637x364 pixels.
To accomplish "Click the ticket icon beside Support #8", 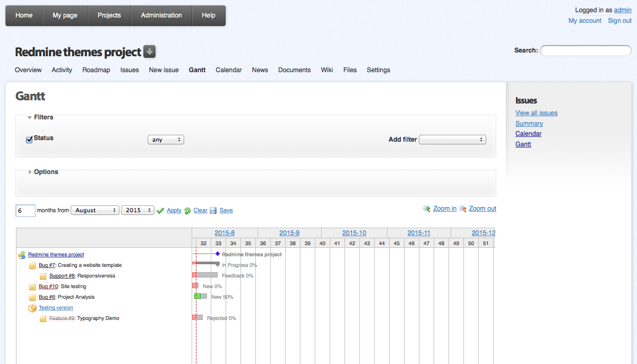I will coord(43,276).
